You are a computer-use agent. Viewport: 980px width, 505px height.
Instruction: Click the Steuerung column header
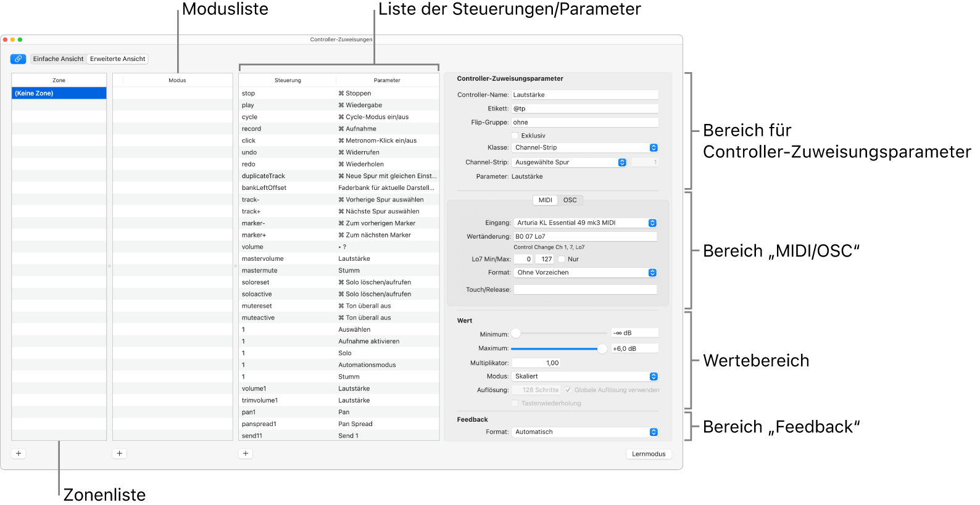coord(288,80)
